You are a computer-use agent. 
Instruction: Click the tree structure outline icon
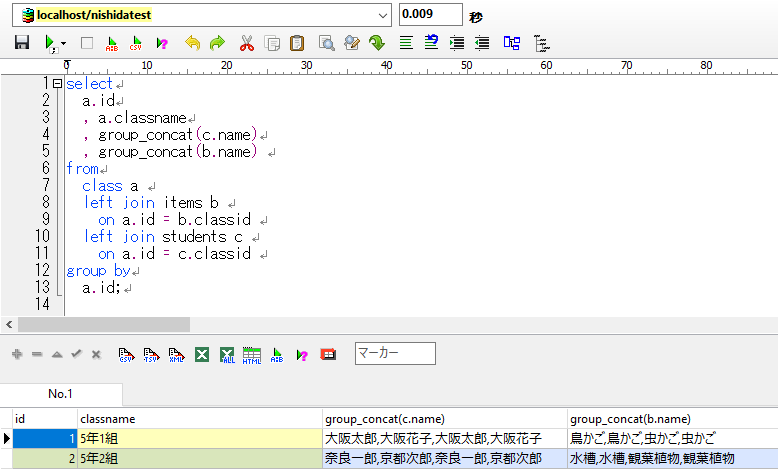point(541,44)
